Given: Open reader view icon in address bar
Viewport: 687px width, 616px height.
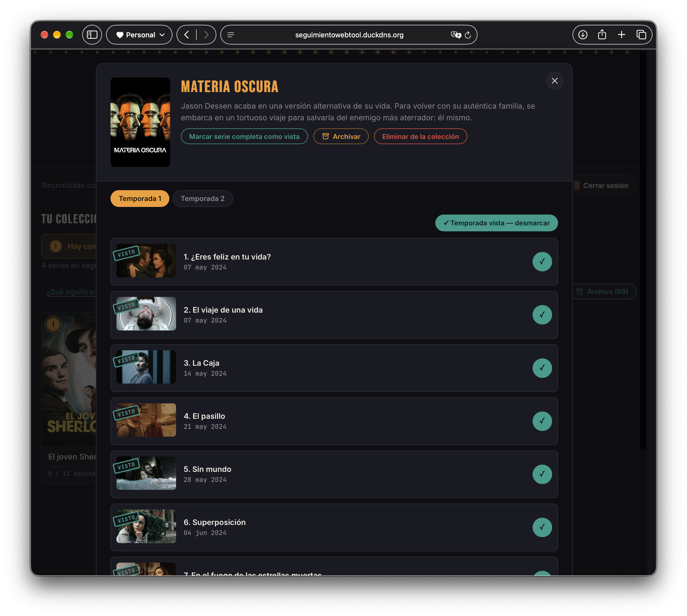Looking at the screenshot, I should (x=231, y=34).
